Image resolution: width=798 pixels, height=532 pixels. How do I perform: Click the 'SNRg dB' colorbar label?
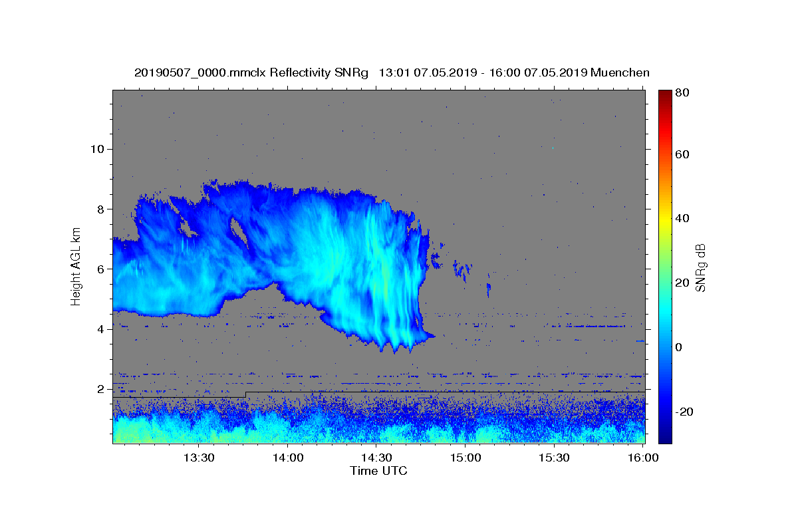(700, 267)
